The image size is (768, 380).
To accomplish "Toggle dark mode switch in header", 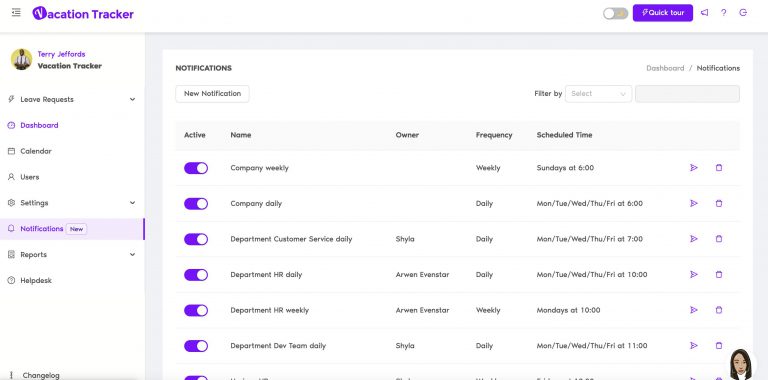I will point(615,13).
